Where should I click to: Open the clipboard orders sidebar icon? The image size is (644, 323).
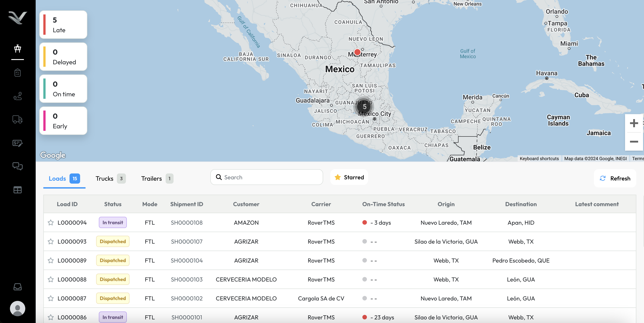18,72
